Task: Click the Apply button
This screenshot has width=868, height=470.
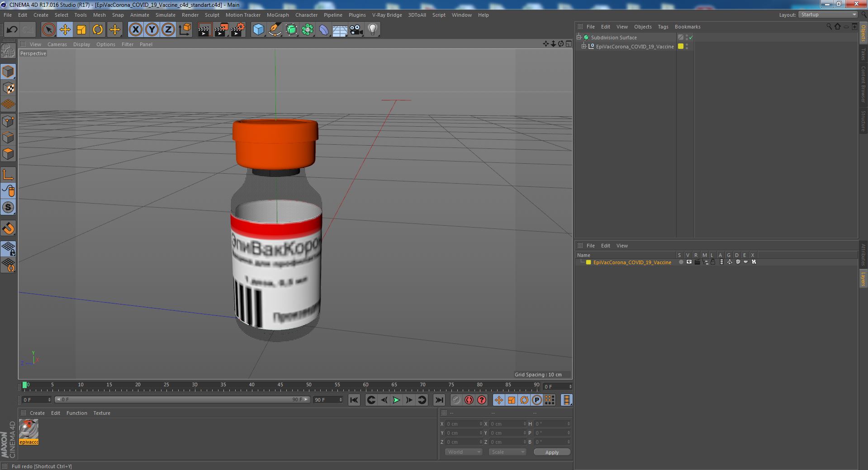Action: [552, 452]
